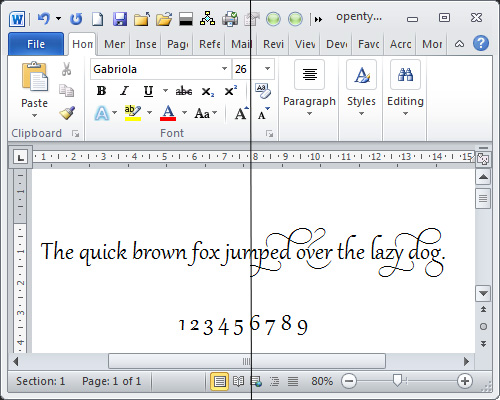Screen dimensions: 500x400
Task: Apply Text Effects glowing A icon
Action: pyautogui.click(x=102, y=113)
